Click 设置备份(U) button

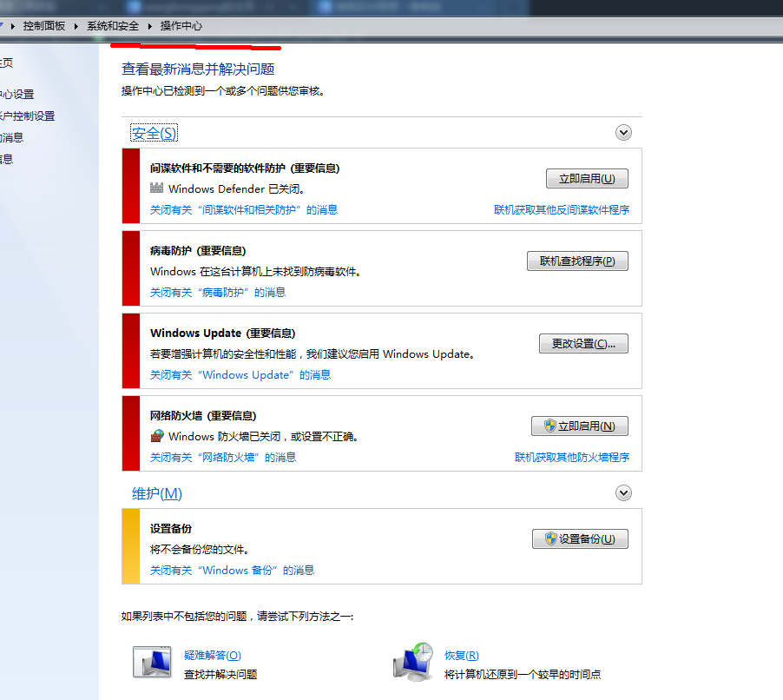580,538
